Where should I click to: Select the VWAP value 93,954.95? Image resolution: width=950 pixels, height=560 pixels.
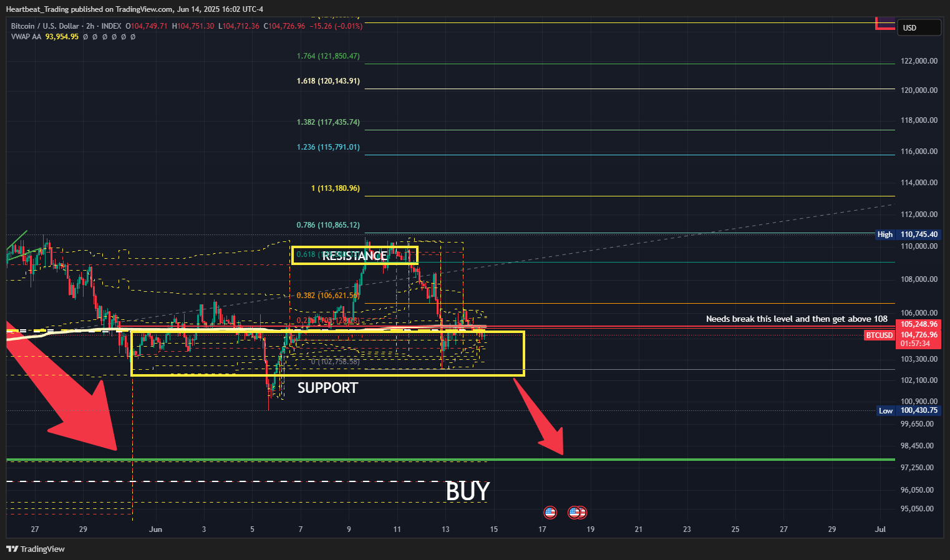pyautogui.click(x=62, y=37)
